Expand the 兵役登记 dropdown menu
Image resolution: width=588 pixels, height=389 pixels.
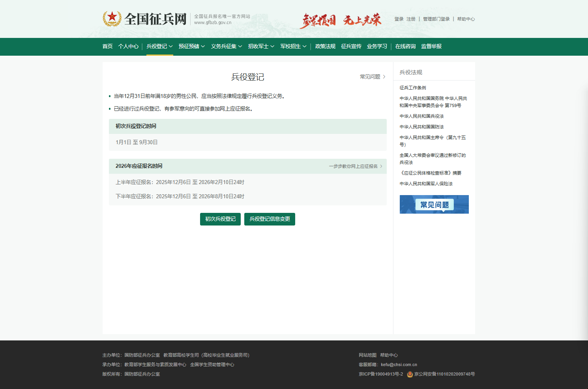tap(159, 47)
